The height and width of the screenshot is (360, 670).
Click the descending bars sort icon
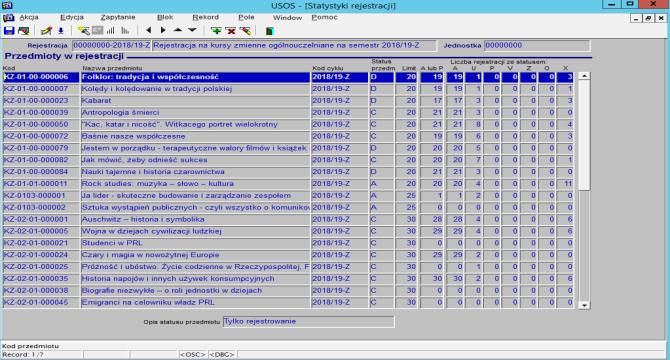tap(125, 31)
